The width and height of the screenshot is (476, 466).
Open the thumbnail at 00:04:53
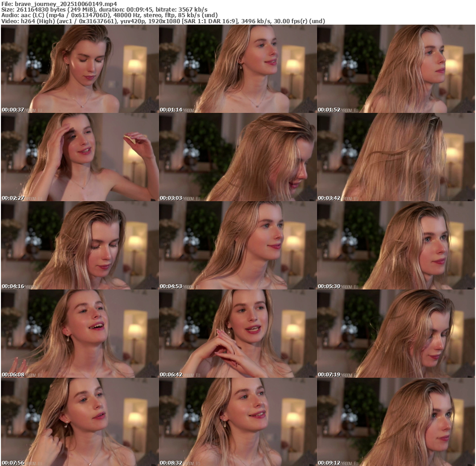click(238, 245)
